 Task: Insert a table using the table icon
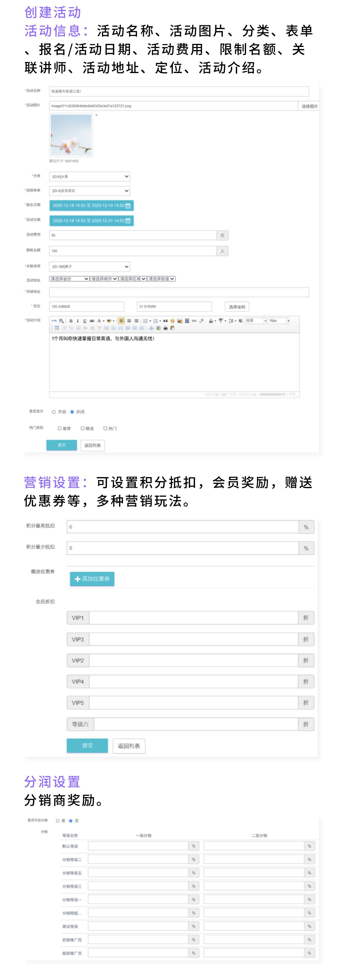[57, 328]
